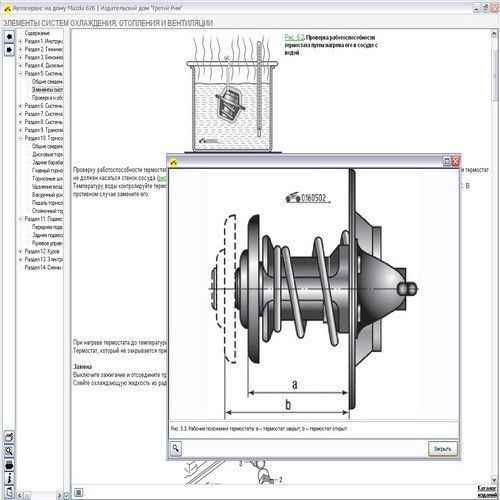500x500 pixels.
Task: Expand Раздел 4 tree node
Action: [21, 66]
